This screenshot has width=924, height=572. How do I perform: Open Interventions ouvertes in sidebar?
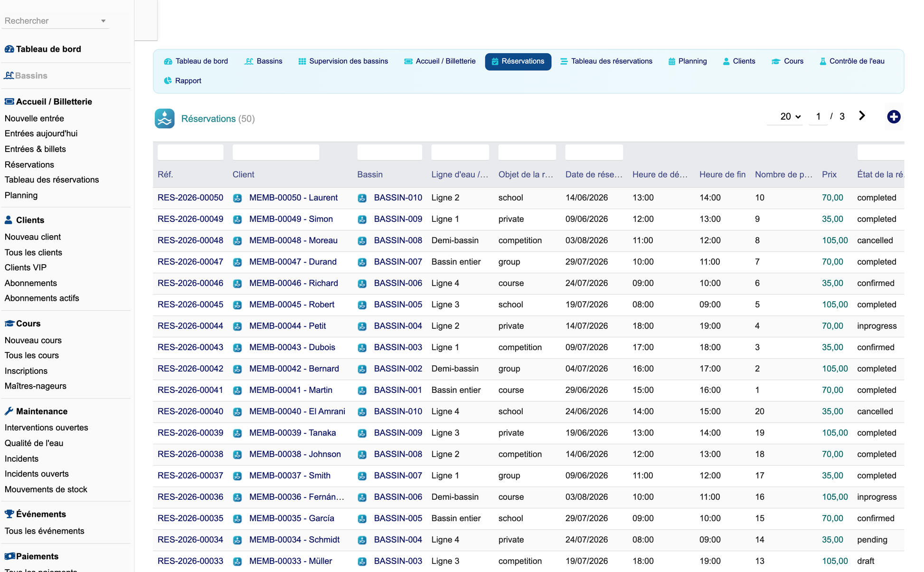click(47, 428)
